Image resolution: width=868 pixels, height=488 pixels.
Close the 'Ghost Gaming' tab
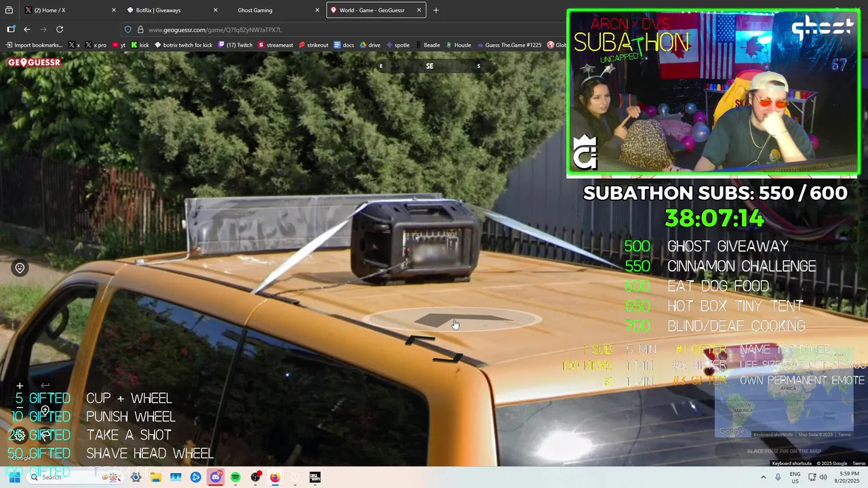point(317,10)
